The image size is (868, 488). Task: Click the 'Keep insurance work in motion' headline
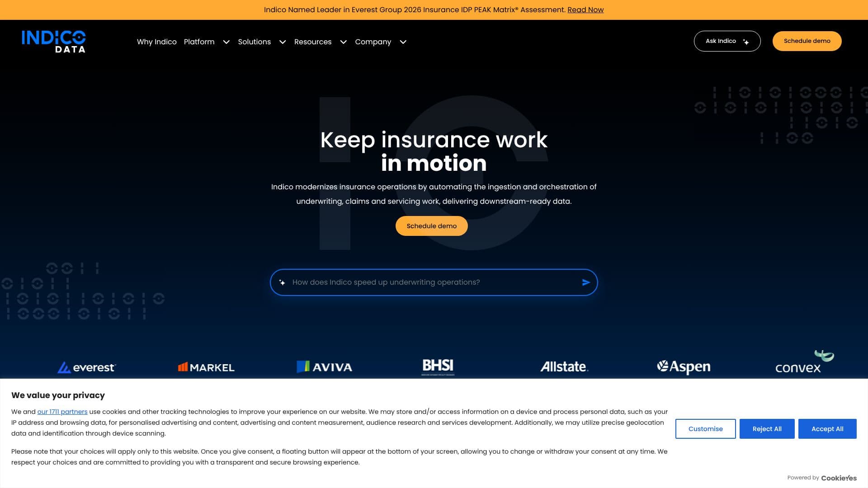[x=434, y=151]
